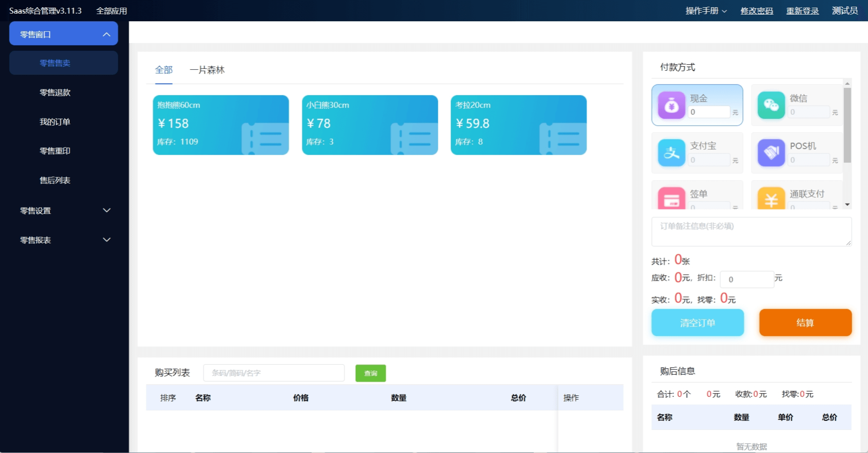
Task: Click the Alipay (支付宝) payment icon
Action: [671, 153]
